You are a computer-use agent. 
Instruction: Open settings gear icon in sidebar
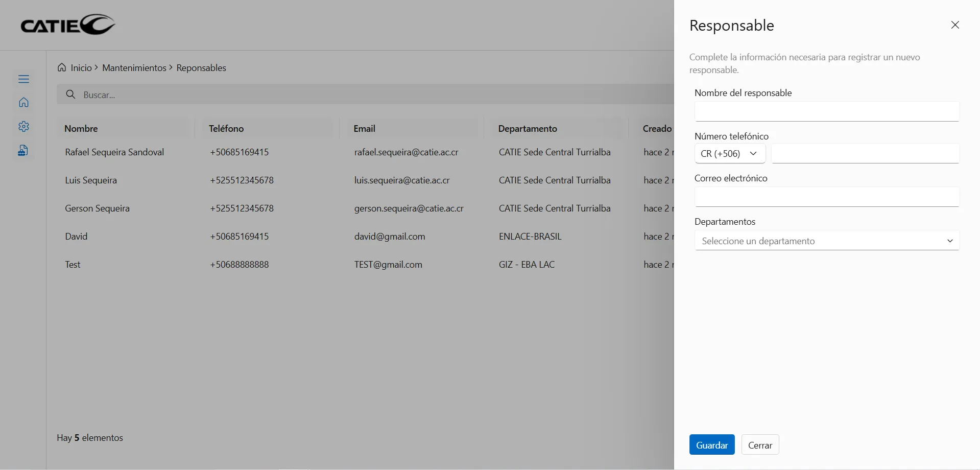[23, 127]
